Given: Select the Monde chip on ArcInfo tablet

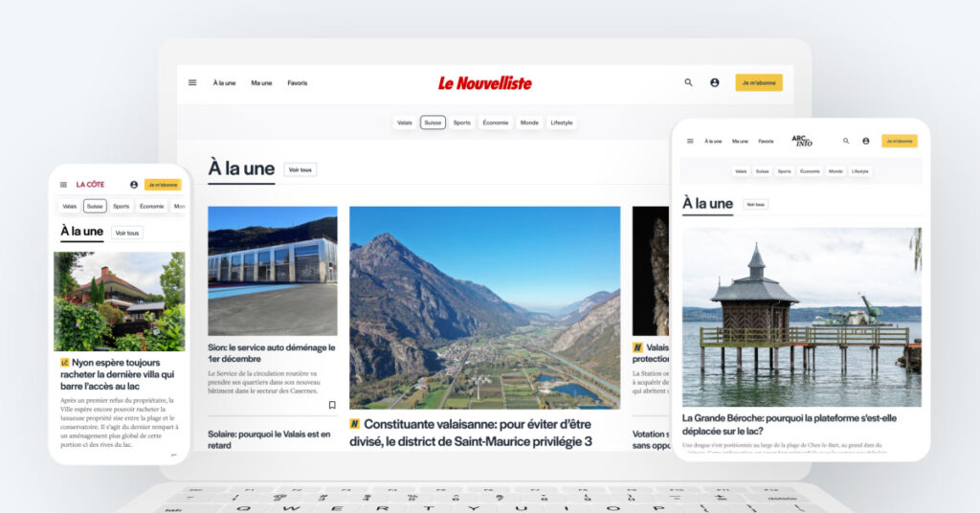Looking at the screenshot, I should pyautogui.click(x=835, y=171).
